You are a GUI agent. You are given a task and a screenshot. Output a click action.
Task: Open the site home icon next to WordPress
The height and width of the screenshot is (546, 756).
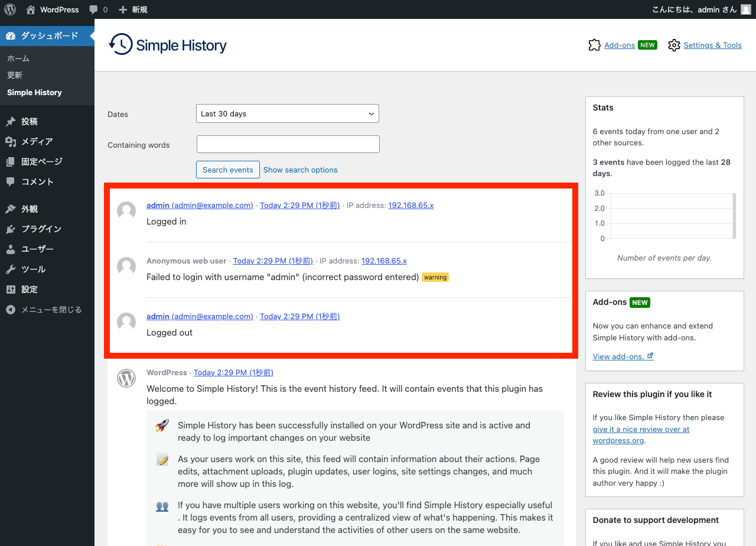(x=31, y=9)
